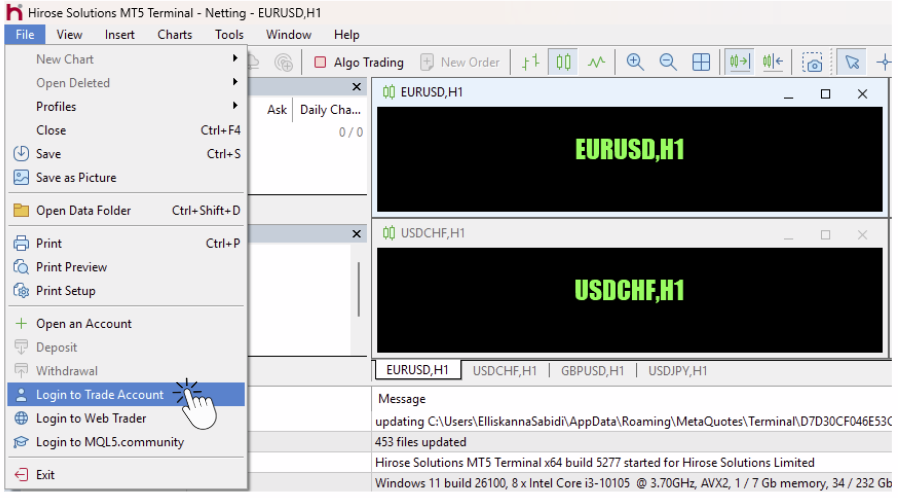Switch to the GBPUSD,H1 chart tab

click(592, 370)
